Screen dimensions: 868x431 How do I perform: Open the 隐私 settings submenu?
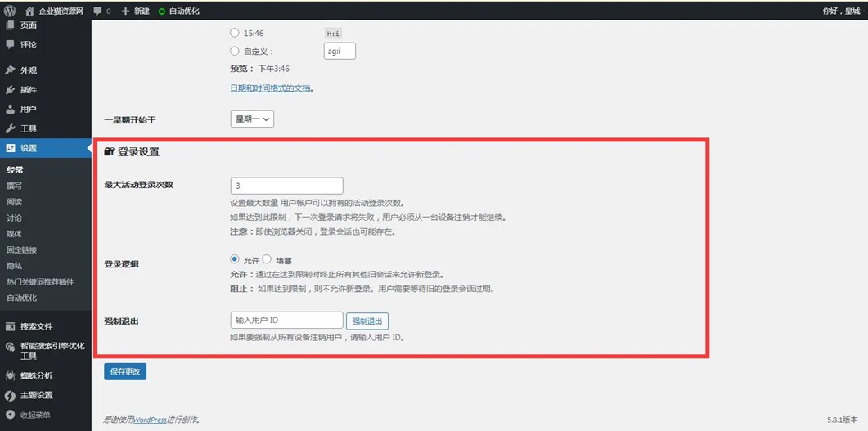15,266
